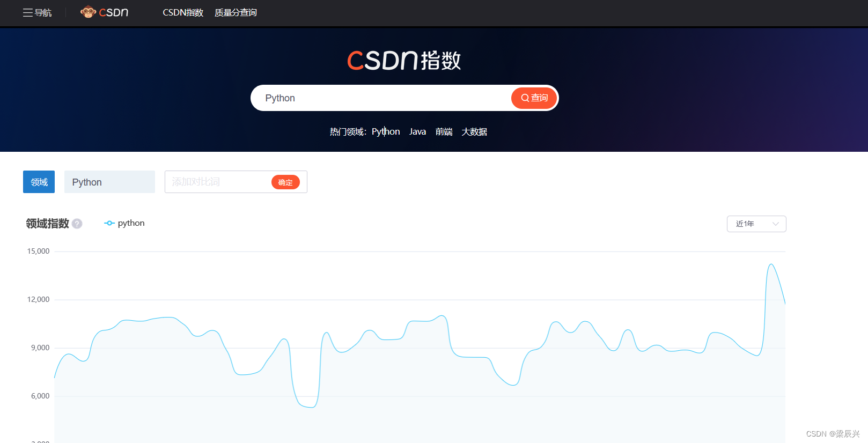Select 前端 in 热门领域 links
The width and height of the screenshot is (868, 443).
click(x=444, y=131)
